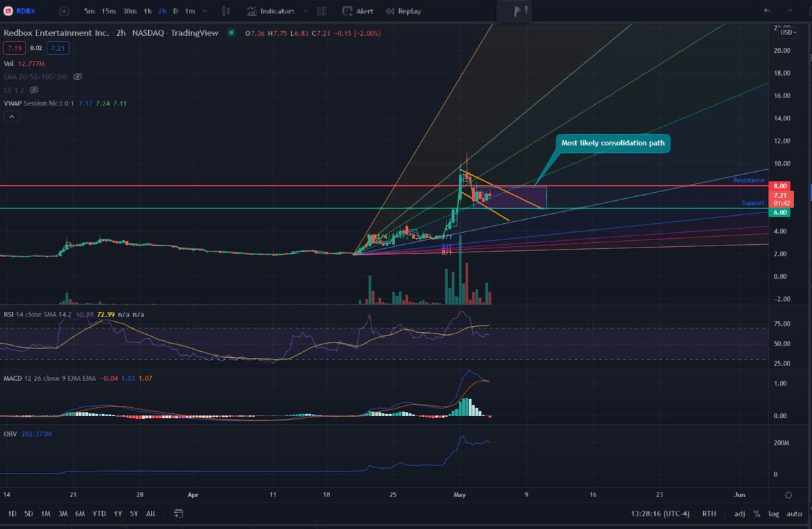Viewport: 812px width, 529px height.
Task: Select the RSI 14 indicator legend
Action: (x=73, y=315)
